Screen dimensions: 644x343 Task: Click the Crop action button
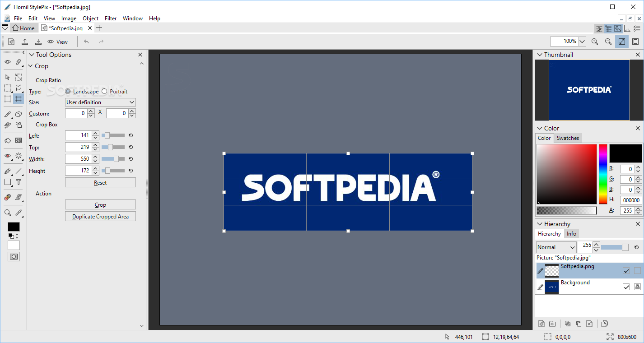[x=100, y=204]
